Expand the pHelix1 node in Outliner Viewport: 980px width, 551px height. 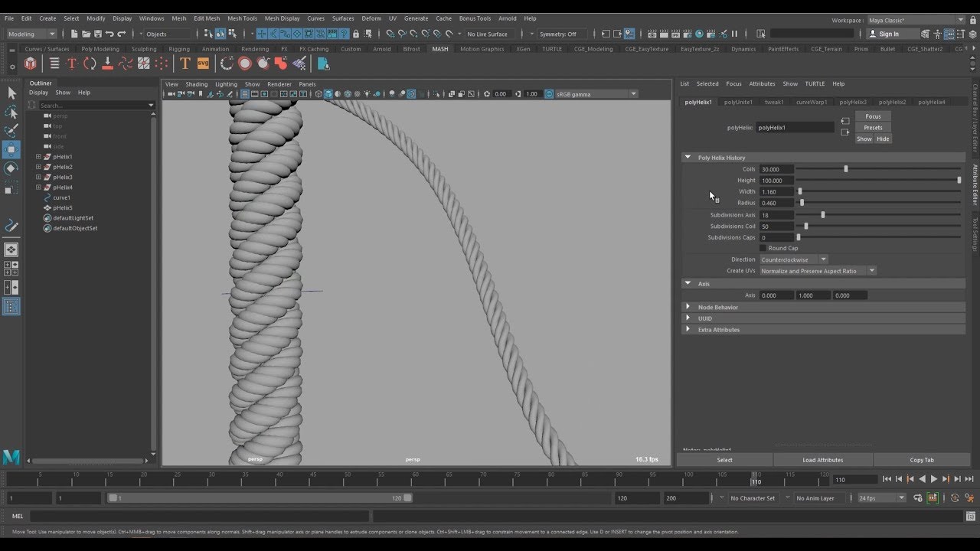[x=38, y=157]
